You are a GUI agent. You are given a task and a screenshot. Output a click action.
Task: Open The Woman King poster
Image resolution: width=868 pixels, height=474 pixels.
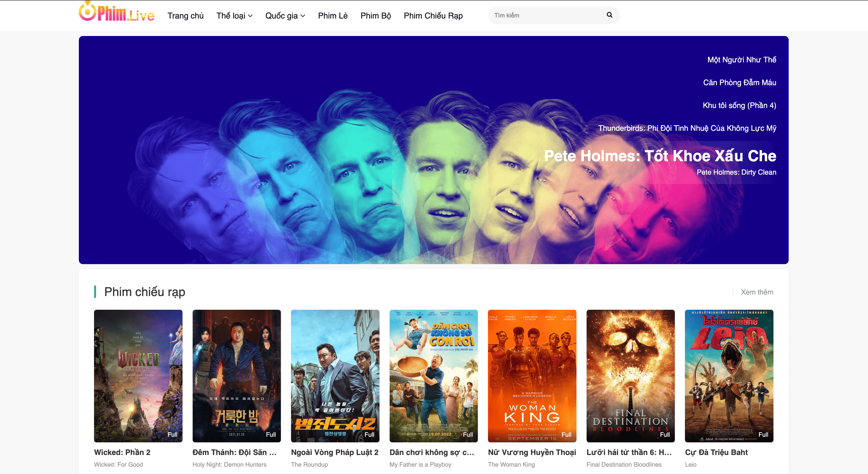(x=532, y=376)
